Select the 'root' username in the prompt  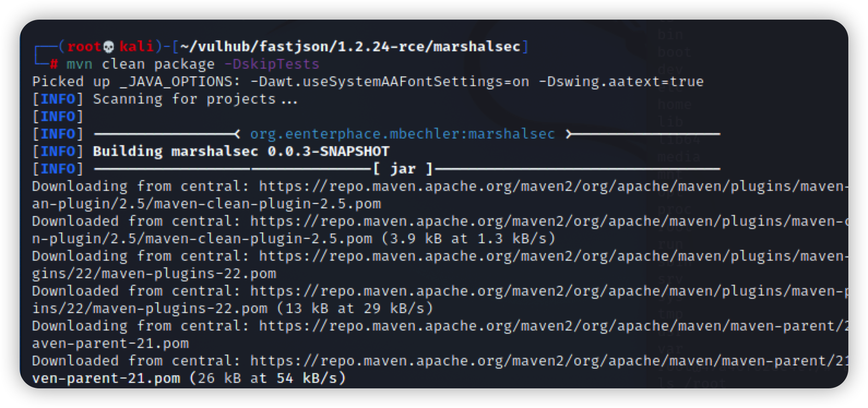tap(85, 46)
